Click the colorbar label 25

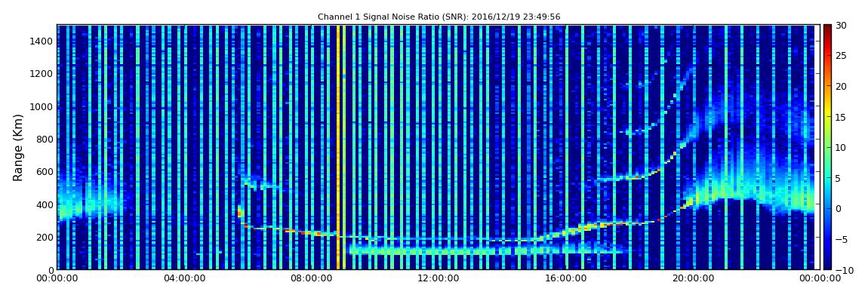click(x=842, y=56)
